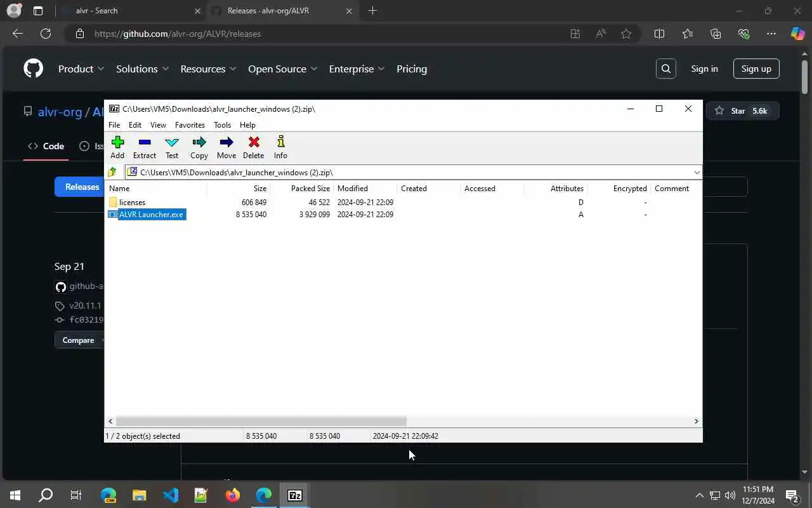Click the red Delete icon
The image size is (812, 508).
click(254, 147)
